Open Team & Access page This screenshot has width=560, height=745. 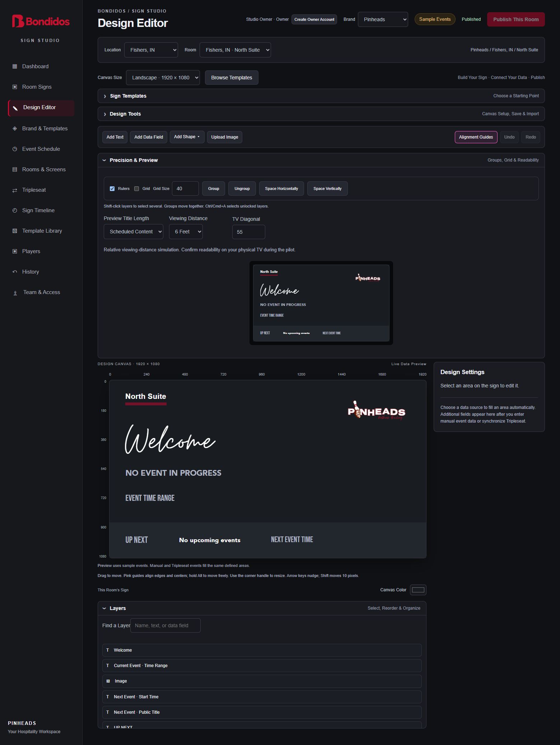point(42,292)
